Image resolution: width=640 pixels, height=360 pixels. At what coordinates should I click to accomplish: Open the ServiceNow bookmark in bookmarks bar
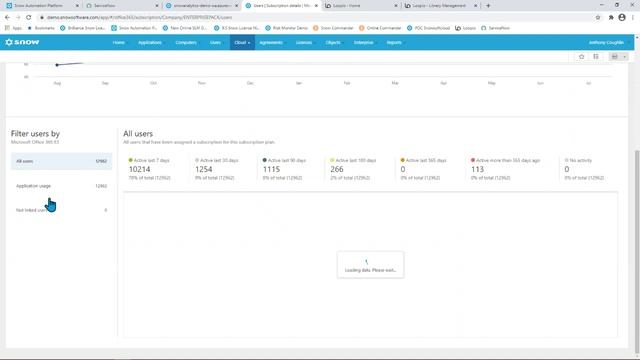(x=496, y=28)
